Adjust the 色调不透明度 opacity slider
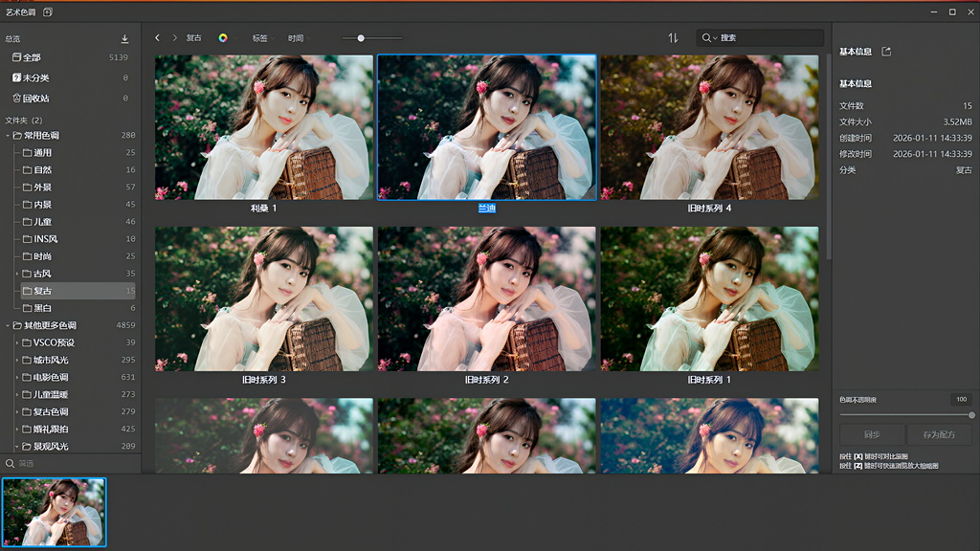Screen dimensions: 980x551 905,415
